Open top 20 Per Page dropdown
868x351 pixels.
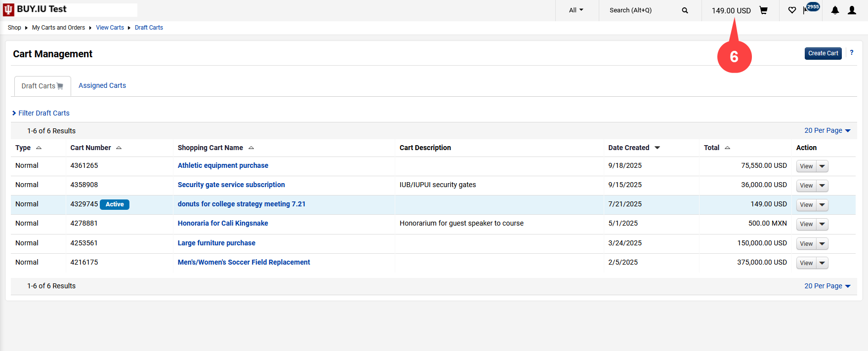pos(827,131)
